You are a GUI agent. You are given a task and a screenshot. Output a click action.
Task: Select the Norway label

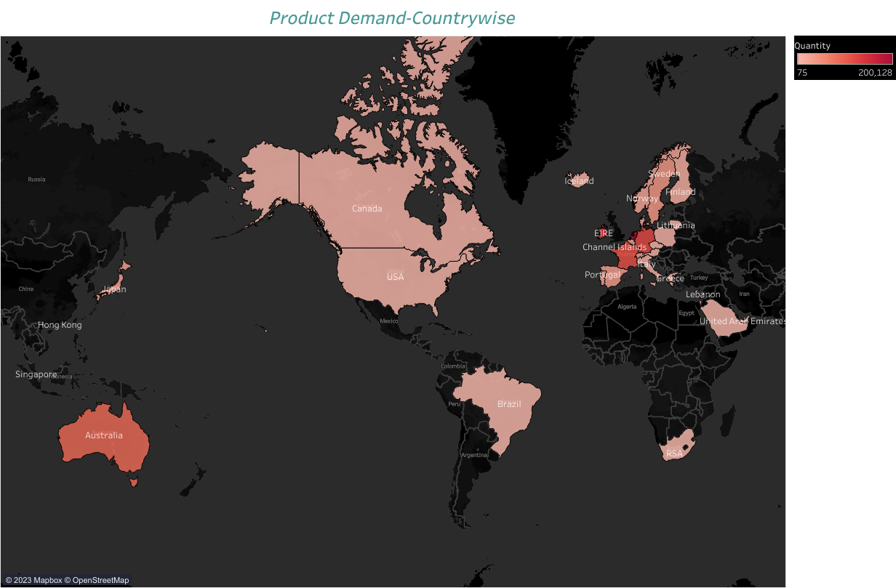click(642, 198)
